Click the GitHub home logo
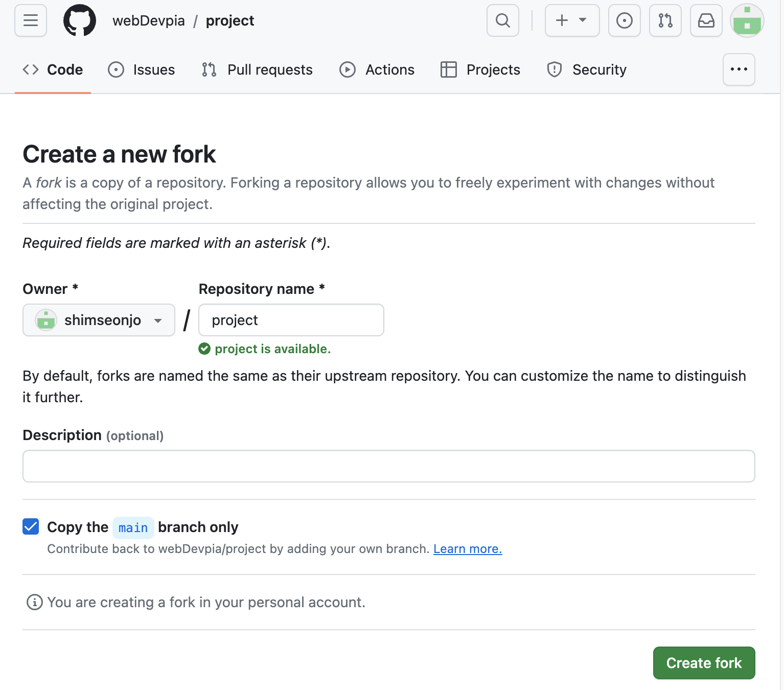The height and width of the screenshot is (690, 784). tap(79, 20)
